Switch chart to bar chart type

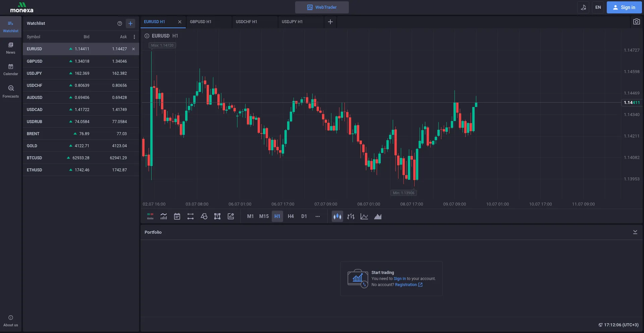[351, 217]
